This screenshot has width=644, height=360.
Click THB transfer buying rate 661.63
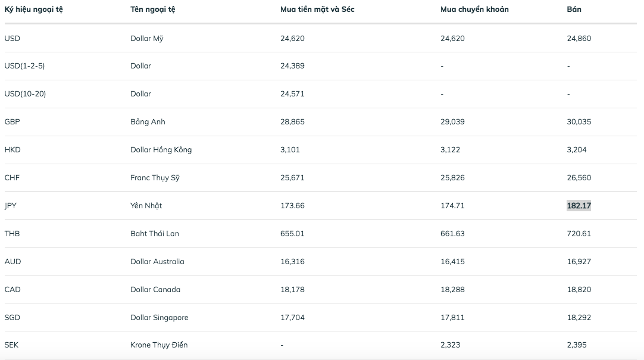452,234
